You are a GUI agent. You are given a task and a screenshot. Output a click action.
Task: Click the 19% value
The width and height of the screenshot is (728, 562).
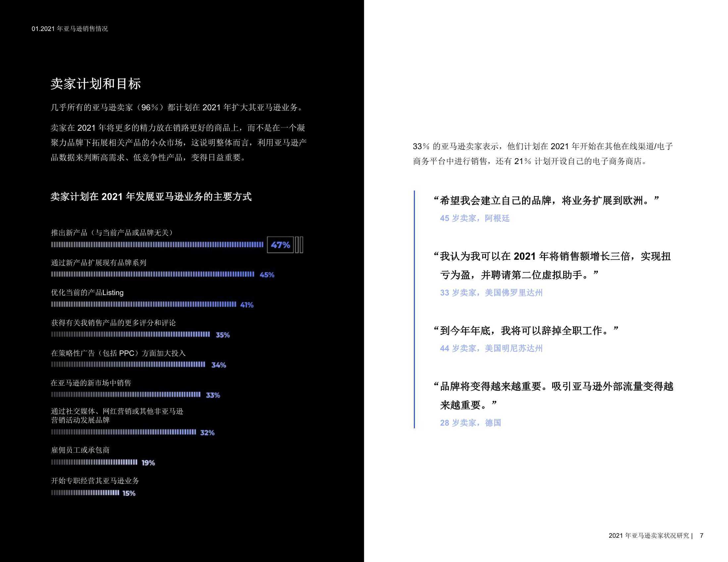(x=148, y=463)
